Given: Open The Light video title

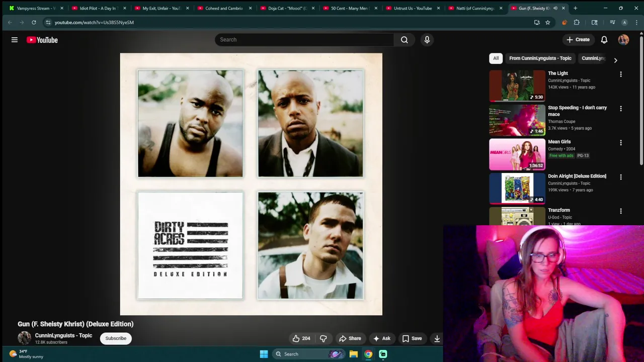Looking at the screenshot, I should coord(558,73).
